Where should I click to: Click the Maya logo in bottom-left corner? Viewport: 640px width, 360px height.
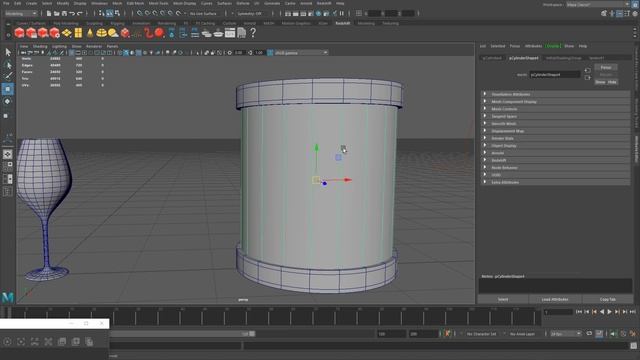click(8, 298)
